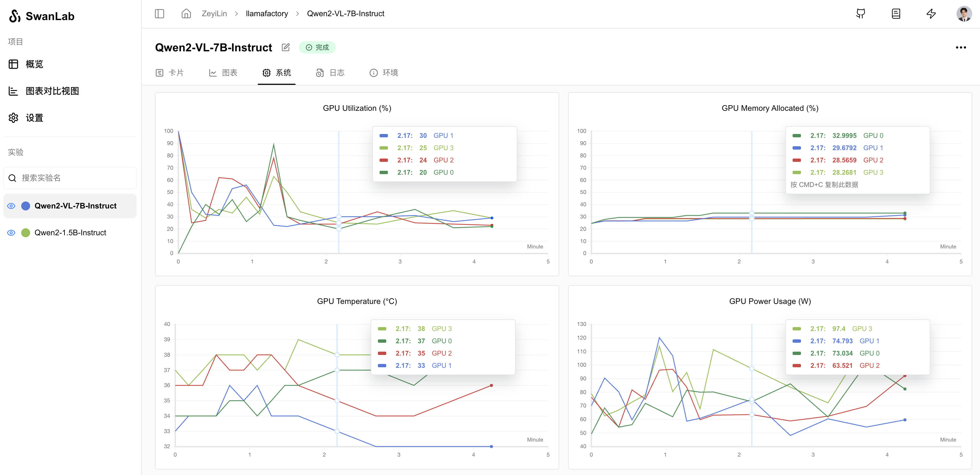Open three-dot more options menu
Screen dimensions: 980x475
(x=960, y=47)
